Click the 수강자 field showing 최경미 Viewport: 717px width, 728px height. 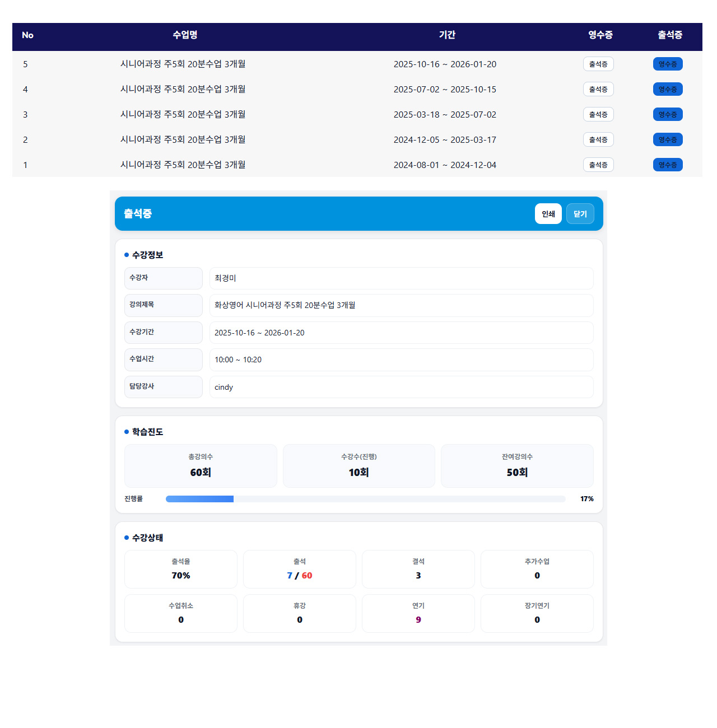(x=401, y=278)
